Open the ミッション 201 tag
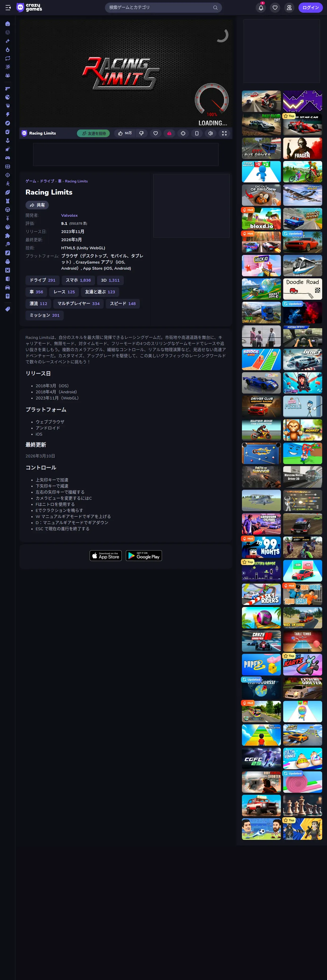The image size is (327, 980). (x=45, y=315)
